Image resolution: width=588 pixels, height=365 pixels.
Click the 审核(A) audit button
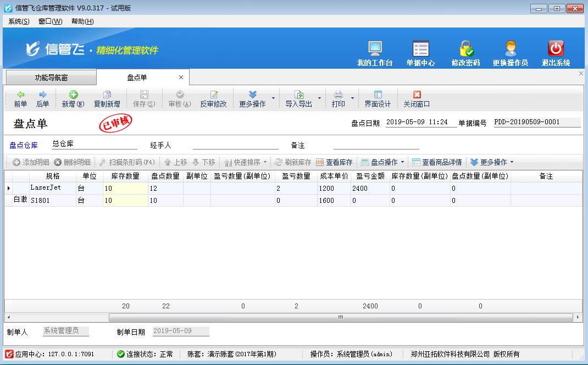180,99
